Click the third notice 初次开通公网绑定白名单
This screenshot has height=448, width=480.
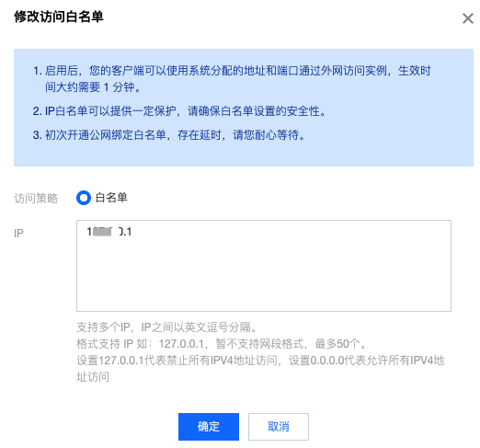(169, 135)
